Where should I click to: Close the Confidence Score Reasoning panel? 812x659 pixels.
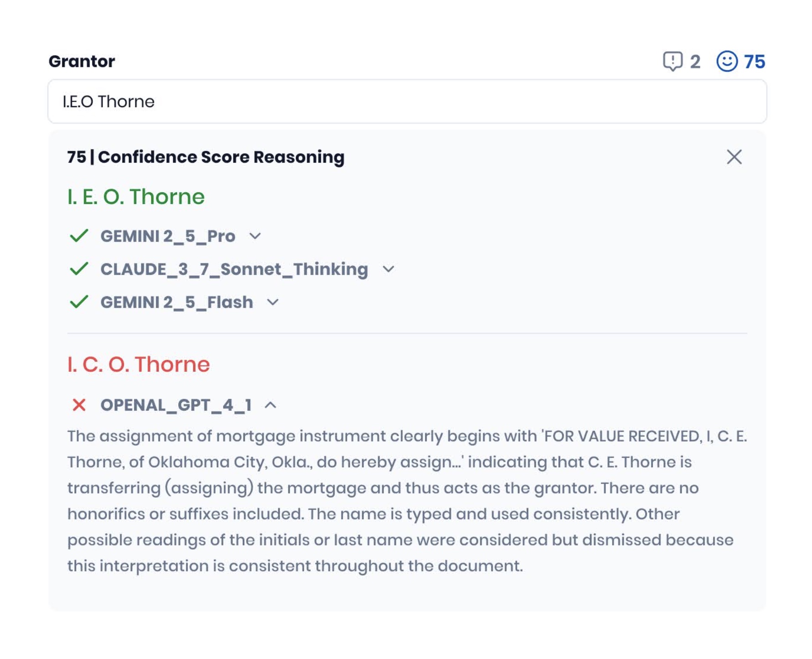pyautogui.click(x=734, y=157)
